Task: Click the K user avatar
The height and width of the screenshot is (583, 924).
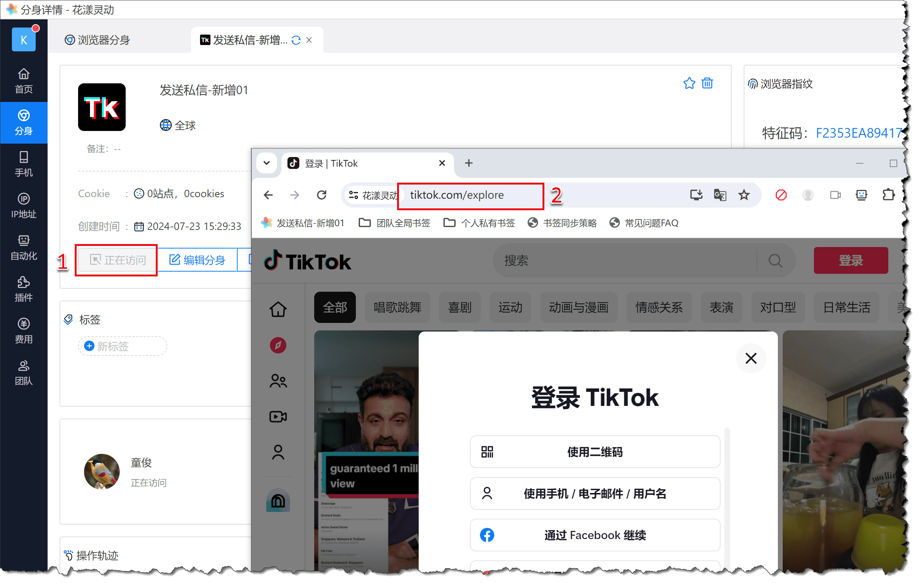Action: point(24,39)
